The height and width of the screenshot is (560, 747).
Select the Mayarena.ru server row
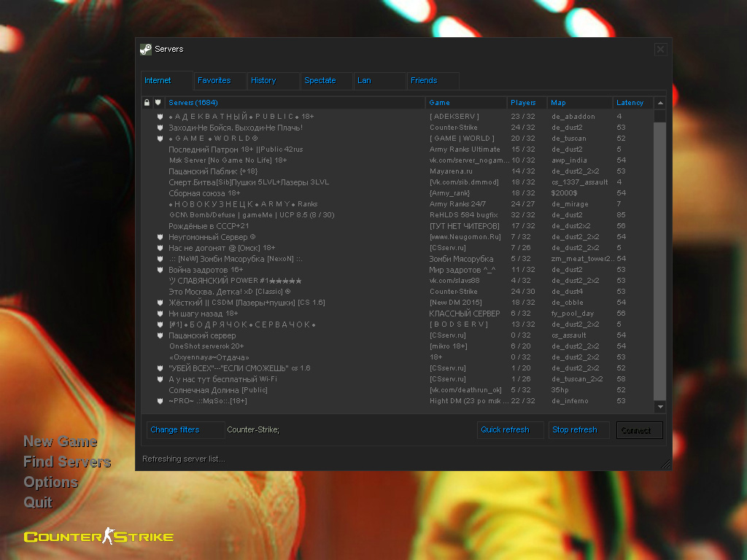click(x=398, y=171)
